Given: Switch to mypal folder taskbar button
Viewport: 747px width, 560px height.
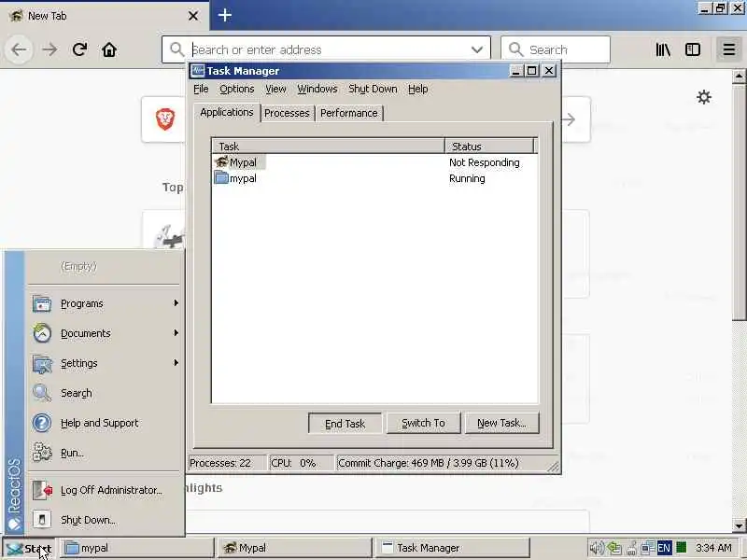Looking at the screenshot, I should tap(137, 548).
